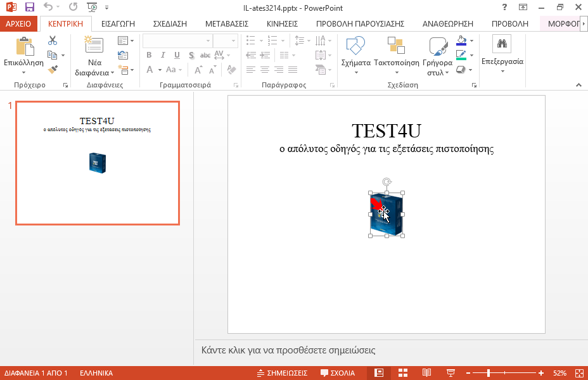588x380 pixels.
Task: Switch to Reading view in status bar
Action: [426, 373]
